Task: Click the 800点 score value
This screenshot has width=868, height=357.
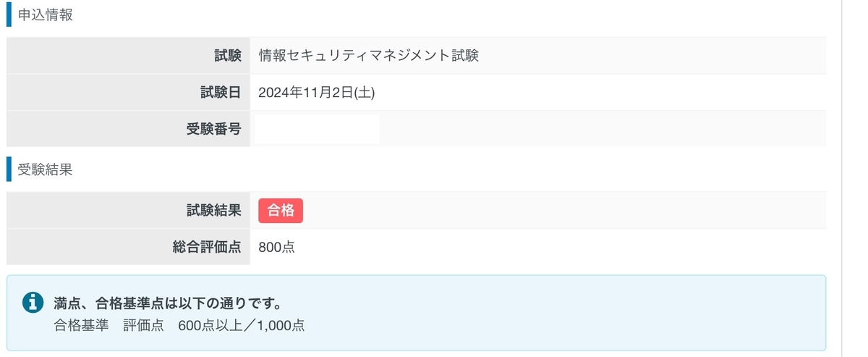Action: [276, 248]
